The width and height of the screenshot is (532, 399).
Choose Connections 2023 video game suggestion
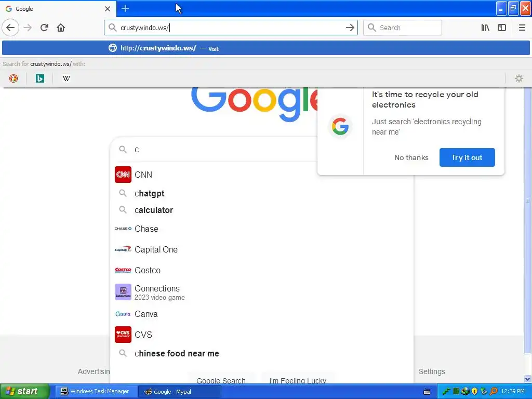tap(262, 292)
